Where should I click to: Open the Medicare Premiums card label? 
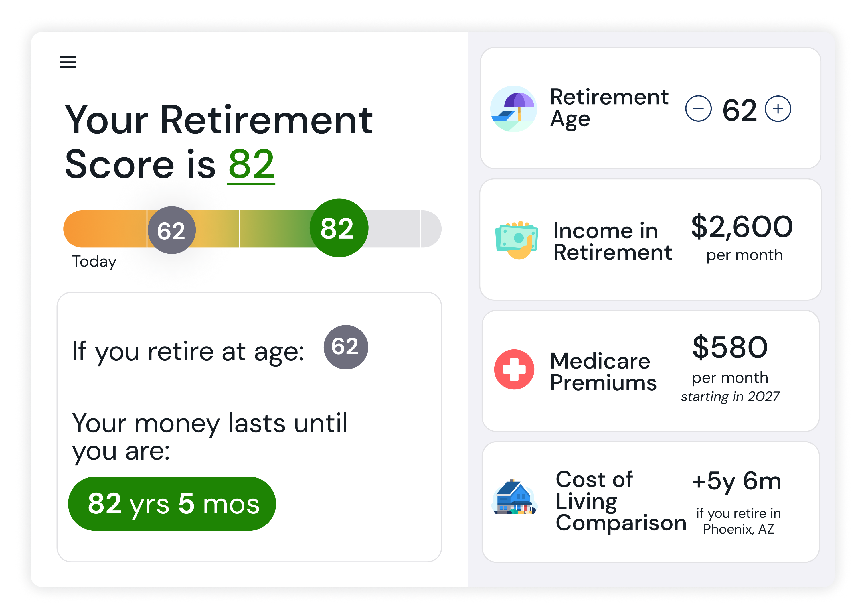click(603, 372)
